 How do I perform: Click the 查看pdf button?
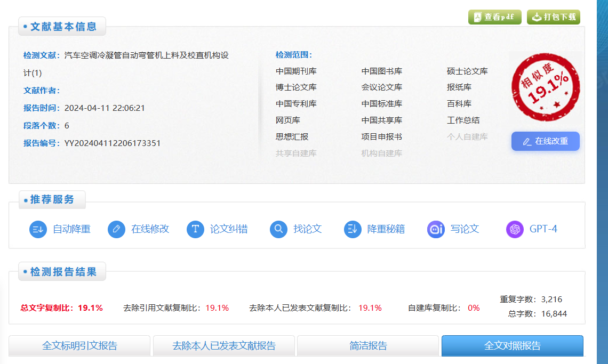[494, 17]
